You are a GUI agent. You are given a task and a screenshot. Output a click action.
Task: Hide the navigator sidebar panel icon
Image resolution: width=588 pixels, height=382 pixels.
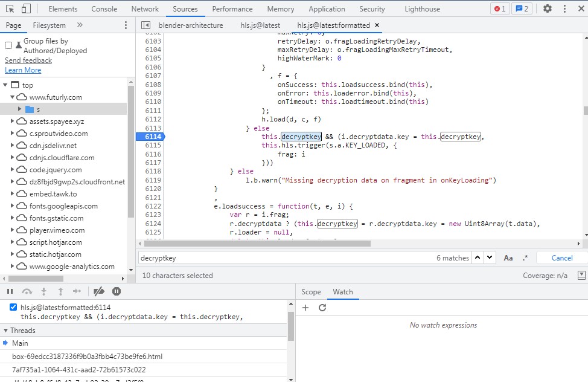pyautogui.click(x=145, y=25)
